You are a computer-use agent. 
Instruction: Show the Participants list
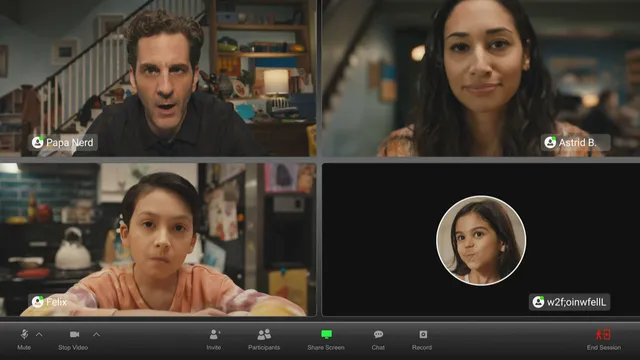click(264, 340)
